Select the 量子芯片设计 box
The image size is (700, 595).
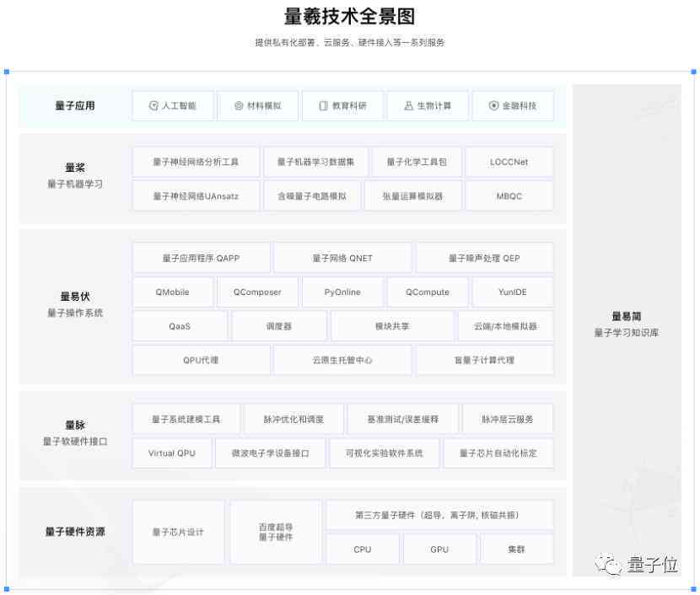pos(178,532)
